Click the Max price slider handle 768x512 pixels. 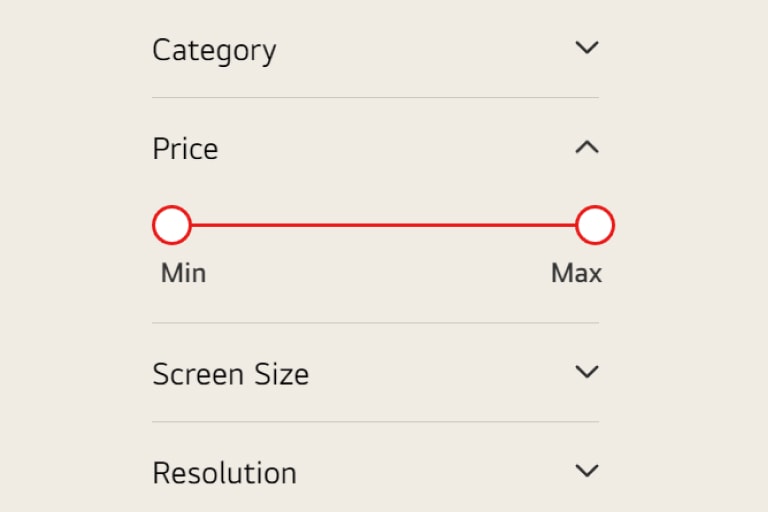595,225
